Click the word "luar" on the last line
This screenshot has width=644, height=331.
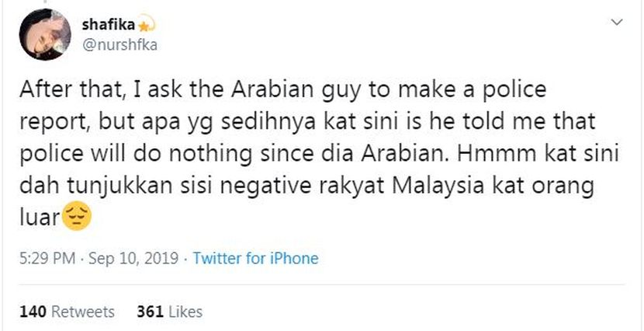[x=39, y=218]
